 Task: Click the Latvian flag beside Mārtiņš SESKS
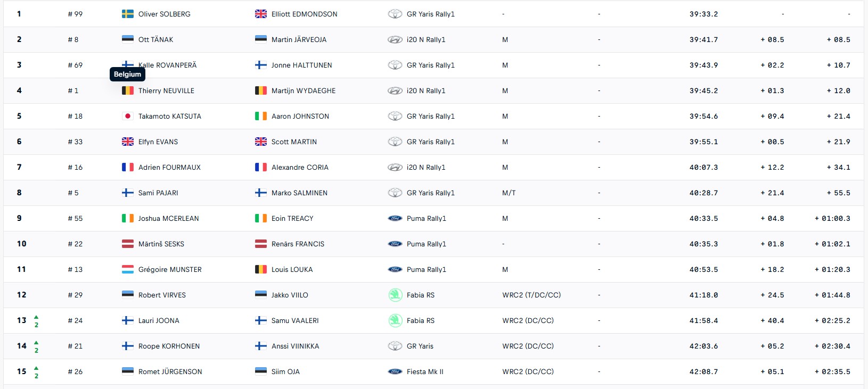click(128, 244)
